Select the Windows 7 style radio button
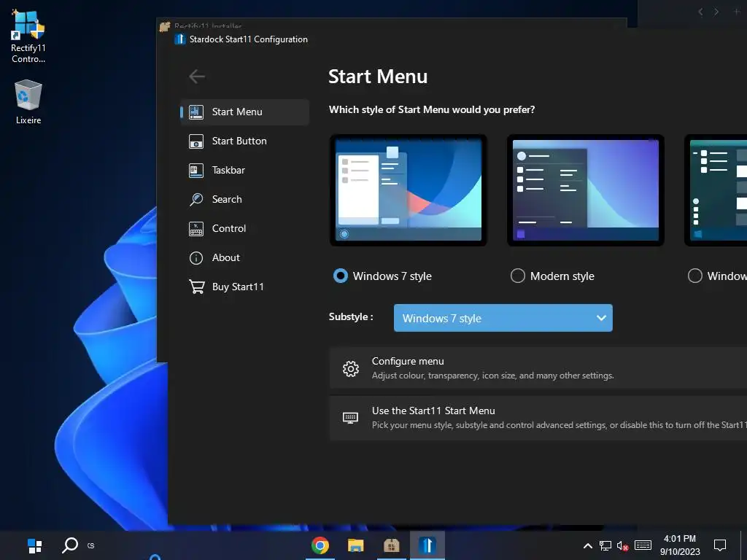 tap(340, 276)
